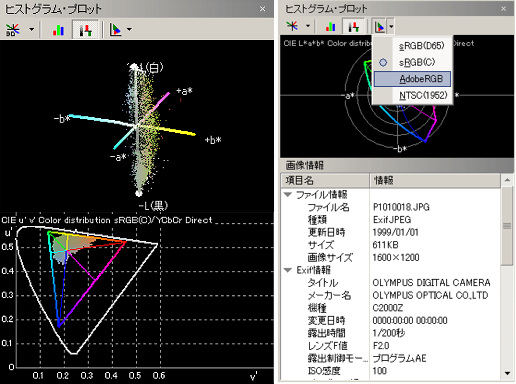Click the 1600×1200 value

(396, 257)
